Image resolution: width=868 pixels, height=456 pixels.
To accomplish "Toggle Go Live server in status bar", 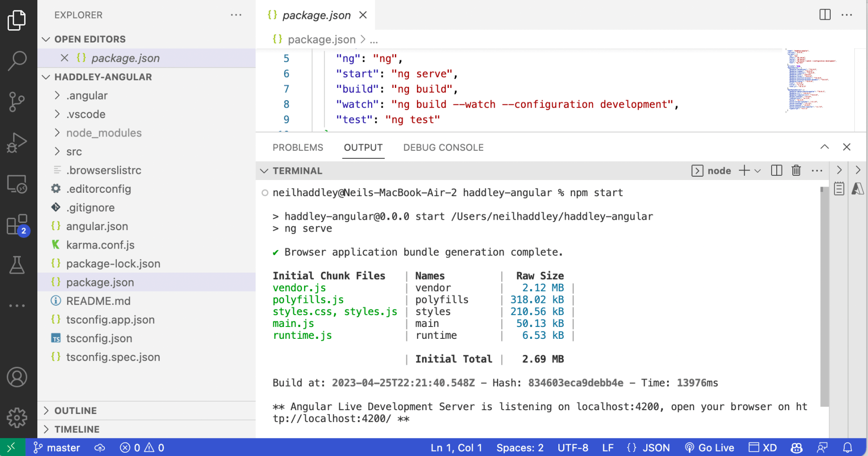I will click(710, 447).
